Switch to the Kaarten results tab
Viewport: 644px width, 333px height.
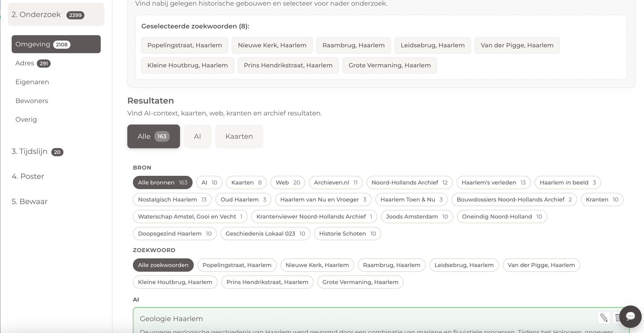(x=239, y=137)
